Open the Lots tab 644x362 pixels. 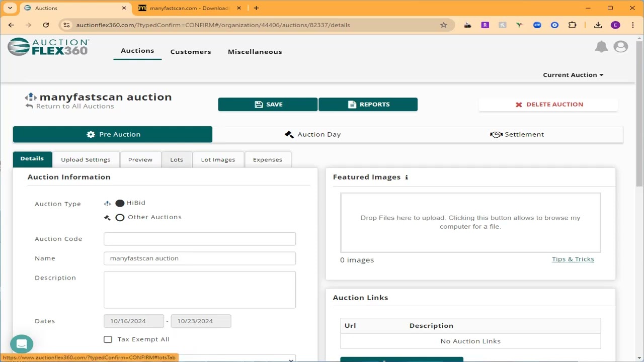[x=177, y=159]
